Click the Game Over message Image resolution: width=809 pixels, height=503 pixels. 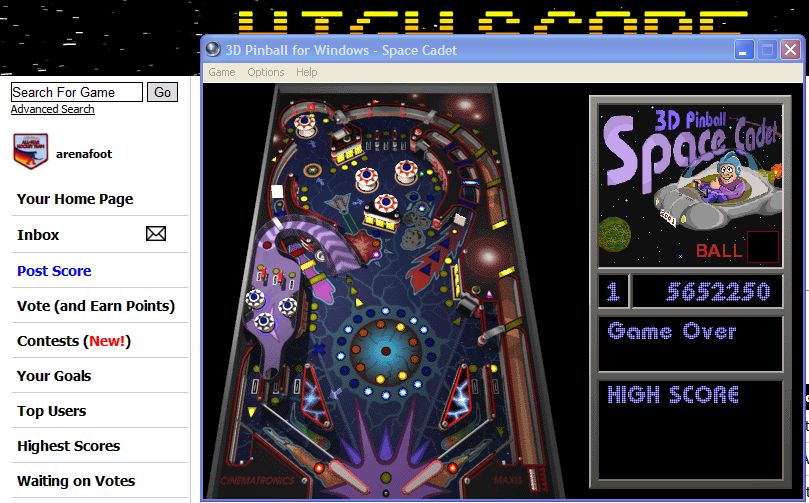[672, 331]
